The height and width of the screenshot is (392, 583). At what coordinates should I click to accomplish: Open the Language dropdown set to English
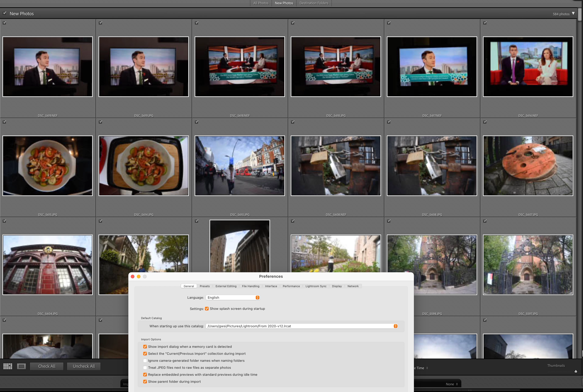(233, 297)
